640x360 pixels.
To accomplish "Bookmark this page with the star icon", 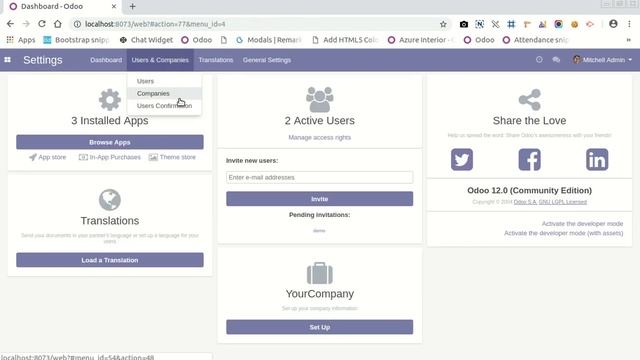I will [443, 24].
